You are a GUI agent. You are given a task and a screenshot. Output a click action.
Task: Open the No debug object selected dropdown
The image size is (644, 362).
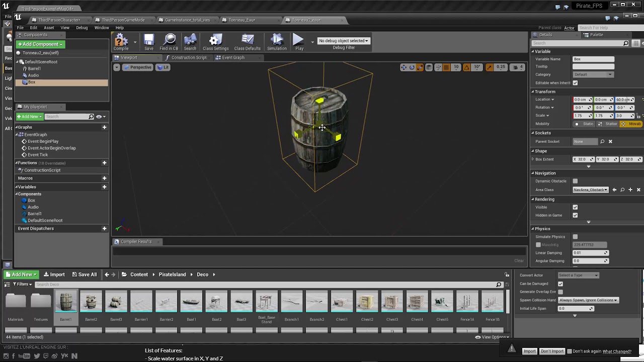344,41
